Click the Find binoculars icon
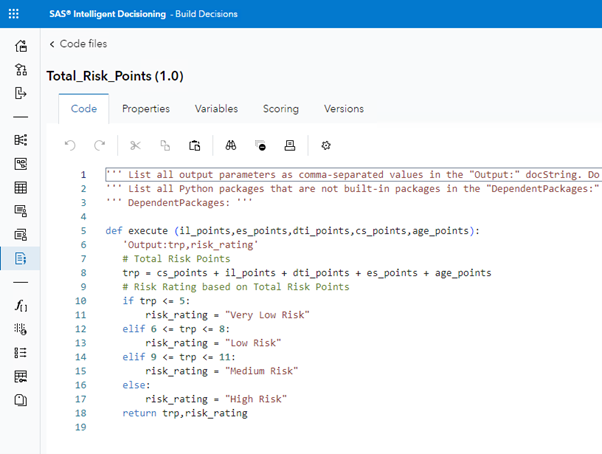Viewport: 602px width, 454px height. coord(230,145)
